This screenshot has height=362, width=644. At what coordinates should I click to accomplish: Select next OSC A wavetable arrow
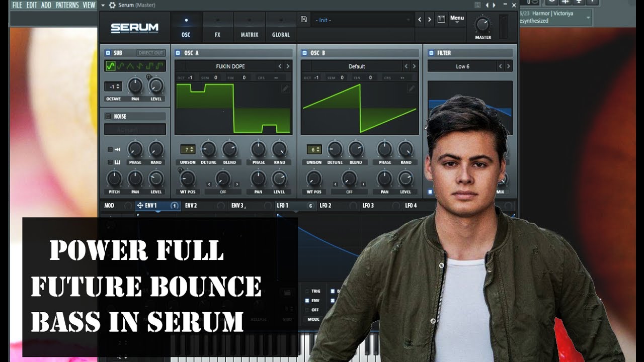click(x=288, y=66)
